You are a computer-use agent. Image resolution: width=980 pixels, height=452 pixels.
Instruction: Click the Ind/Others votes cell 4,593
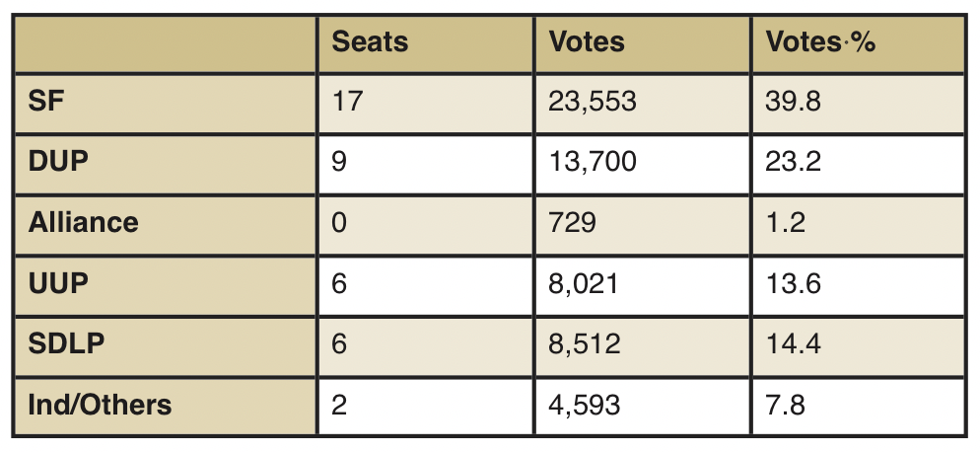point(583,405)
